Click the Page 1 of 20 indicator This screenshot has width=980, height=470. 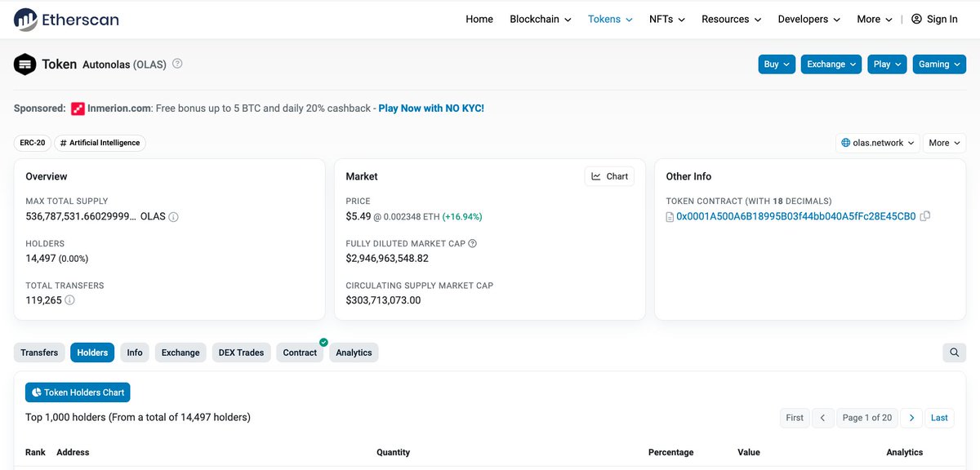pyautogui.click(x=867, y=418)
